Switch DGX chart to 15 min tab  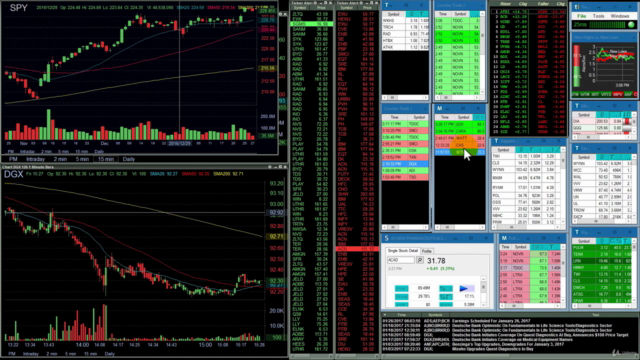[x=90, y=354]
